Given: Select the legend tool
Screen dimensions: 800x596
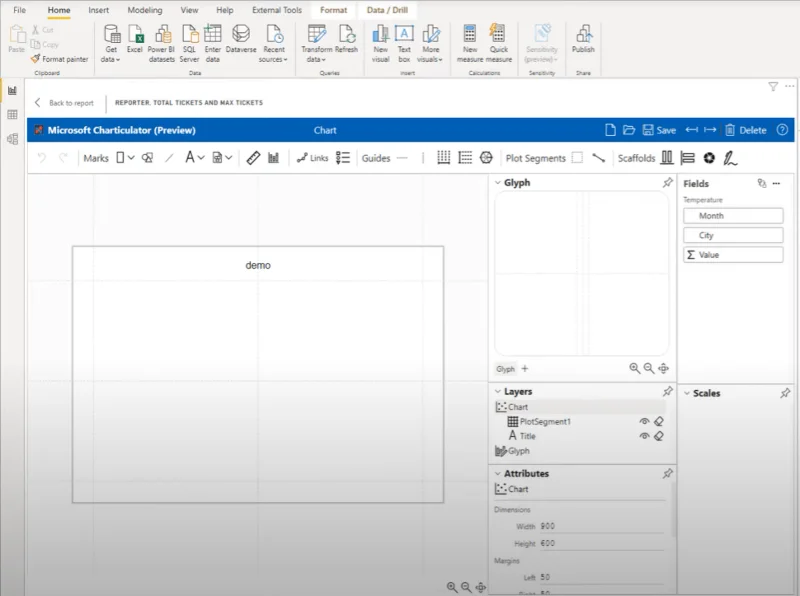Looking at the screenshot, I should coord(343,158).
